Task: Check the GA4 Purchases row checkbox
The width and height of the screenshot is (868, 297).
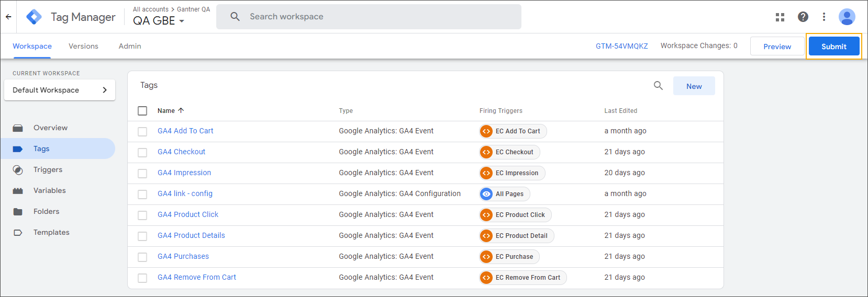Action: coord(142,257)
